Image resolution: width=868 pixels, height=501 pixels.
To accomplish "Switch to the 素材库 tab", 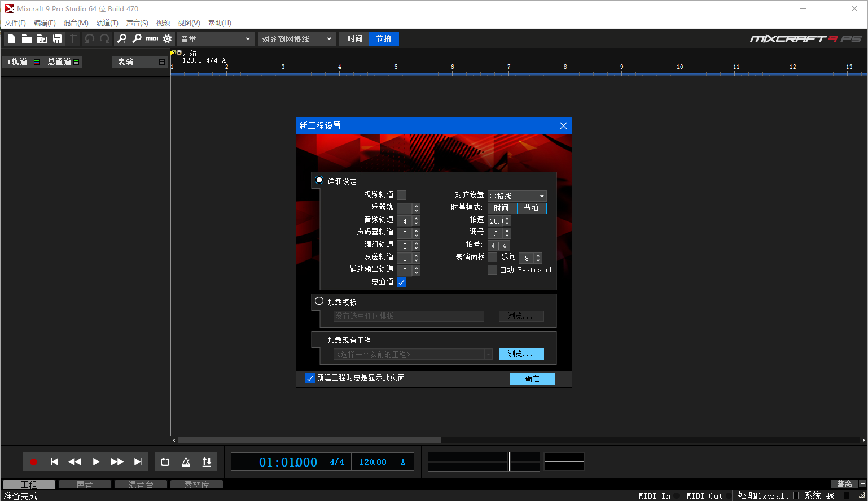I will coord(196,485).
